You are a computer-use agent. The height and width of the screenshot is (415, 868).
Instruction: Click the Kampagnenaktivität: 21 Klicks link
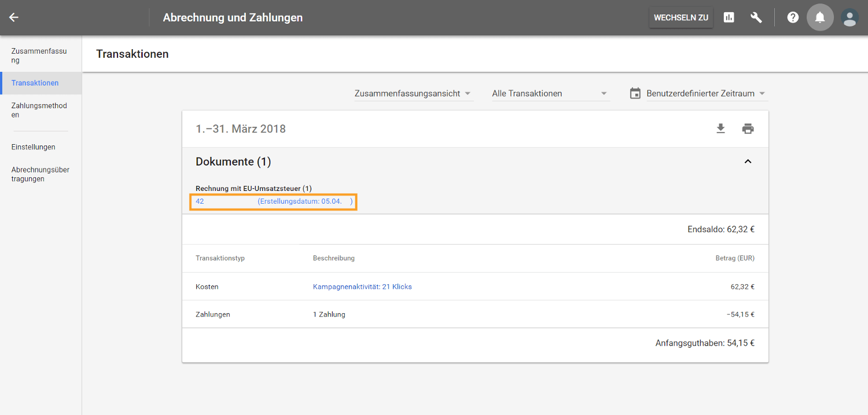click(x=362, y=286)
